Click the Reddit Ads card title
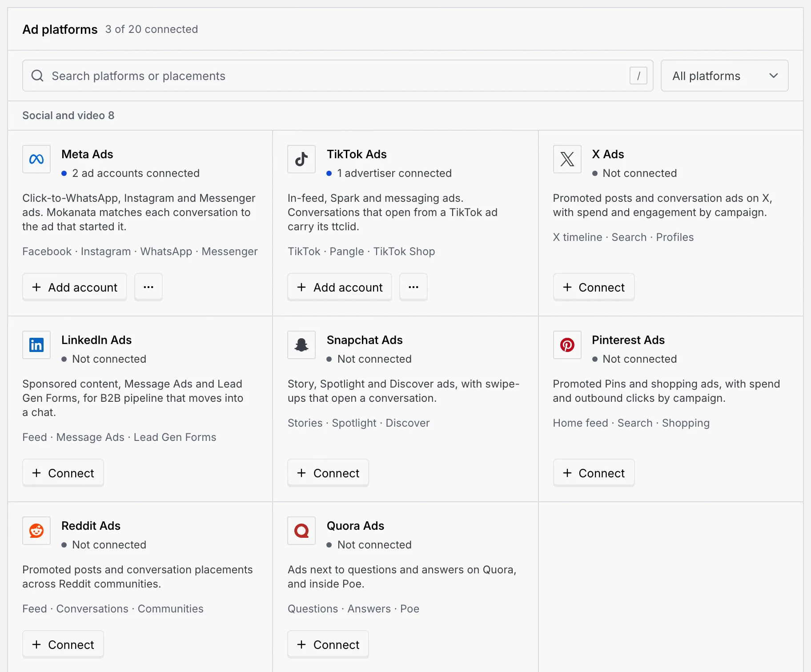This screenshot has width=811, height=672. (x=91, y=526)
